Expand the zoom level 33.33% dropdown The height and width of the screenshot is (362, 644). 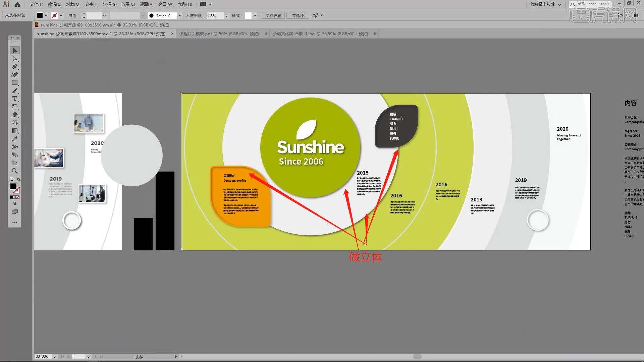pos(55,357)
